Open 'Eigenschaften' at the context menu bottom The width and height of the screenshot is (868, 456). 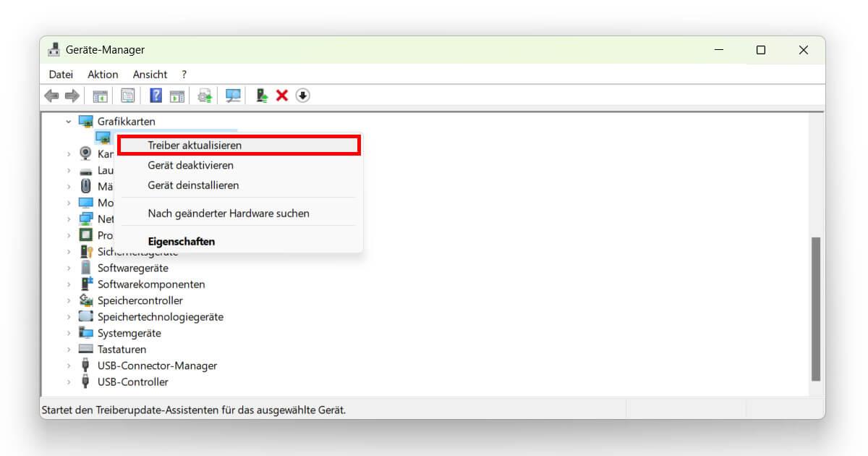(x=181, y=241)
